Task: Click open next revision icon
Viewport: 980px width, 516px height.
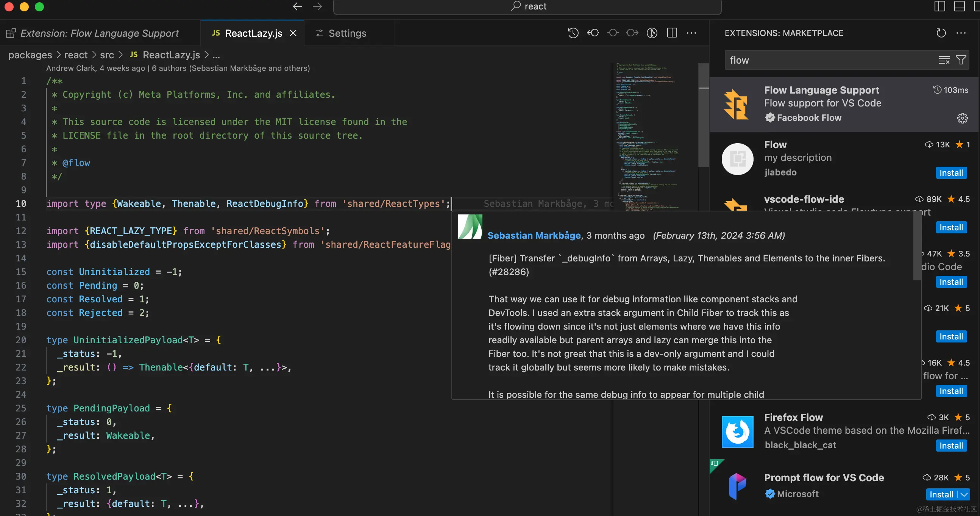Action: 632,33
